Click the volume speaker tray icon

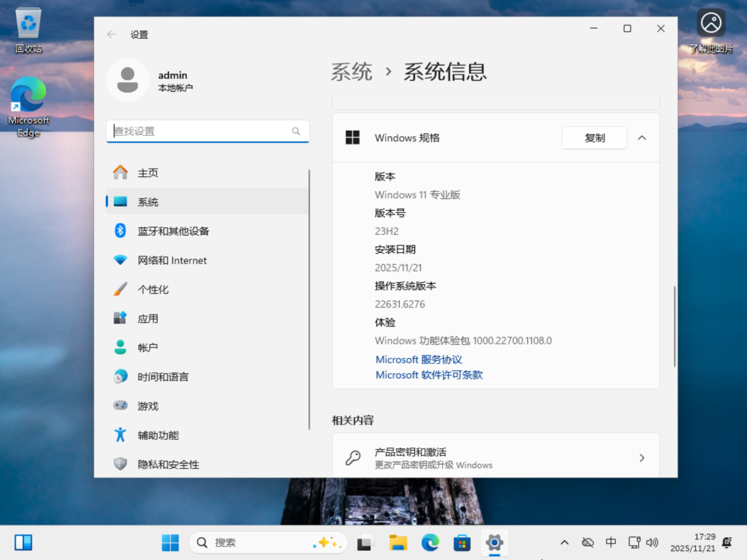[x=652, y=543]
